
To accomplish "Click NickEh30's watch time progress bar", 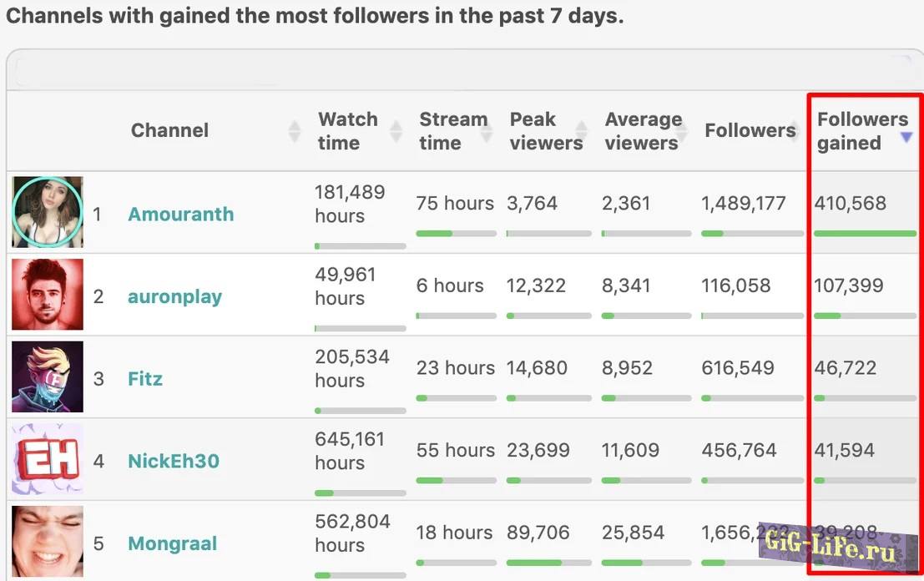I will click(x=361, y=493).
